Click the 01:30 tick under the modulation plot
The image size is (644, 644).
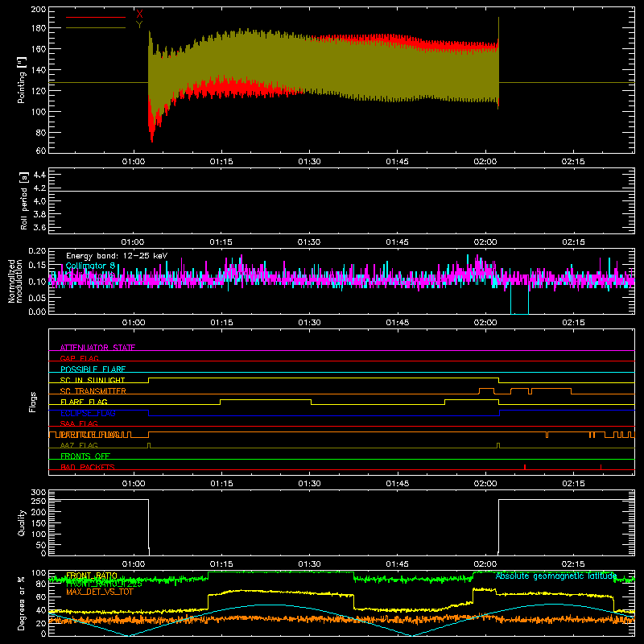tap(309, 323)
